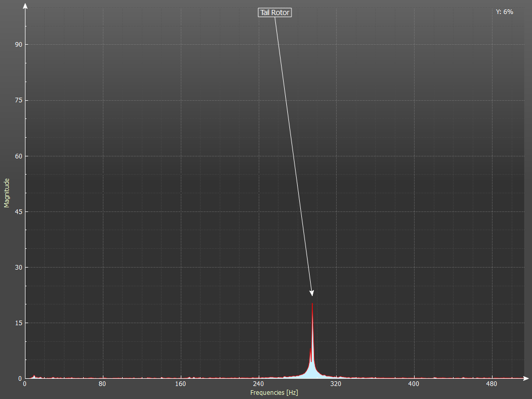Click the 160 Hz tick label

[180, 384]
